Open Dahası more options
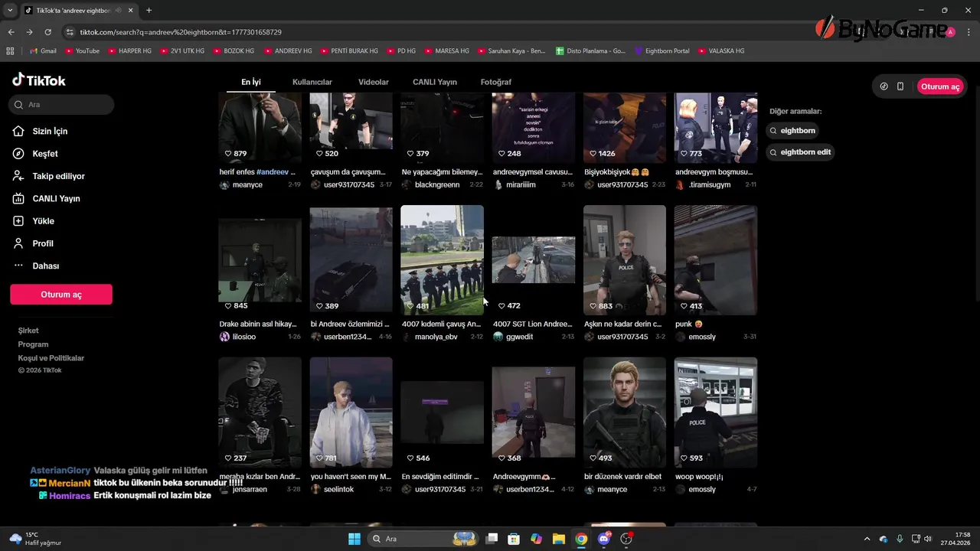Viewport: 980px width, 551px height. point(45,266)
